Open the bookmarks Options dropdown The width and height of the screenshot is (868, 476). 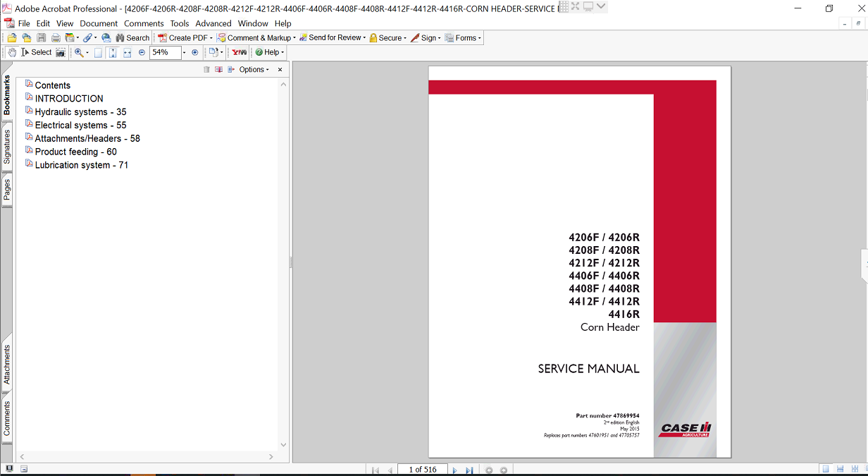[x=254, y=70]
